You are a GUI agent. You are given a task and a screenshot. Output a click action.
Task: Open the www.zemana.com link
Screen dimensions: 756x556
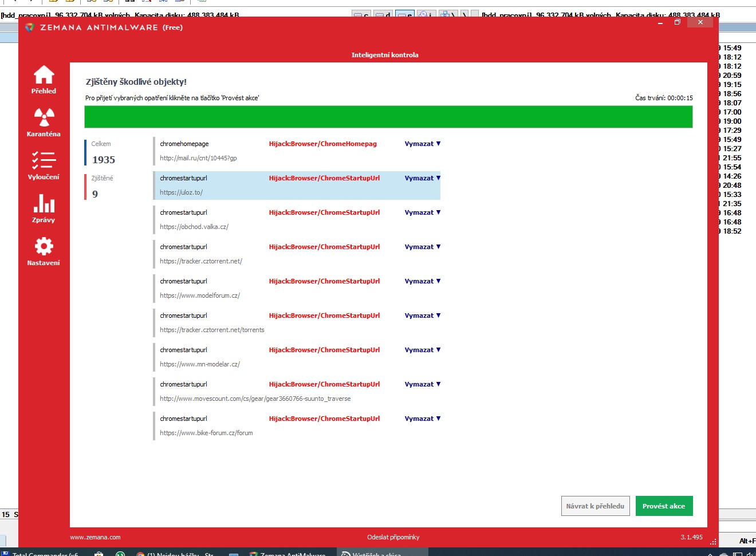95,537
